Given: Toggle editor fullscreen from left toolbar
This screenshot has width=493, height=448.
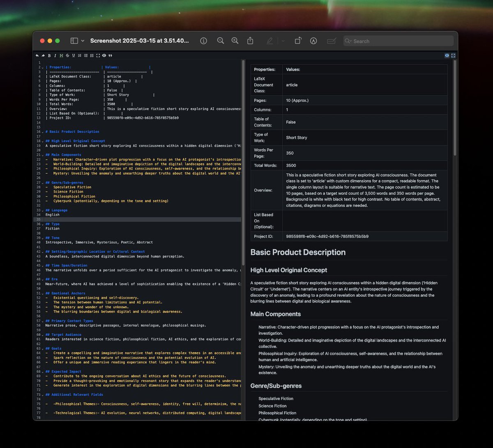Looking at the screenshot, I should pyautogui.click(x=98, y=55).
